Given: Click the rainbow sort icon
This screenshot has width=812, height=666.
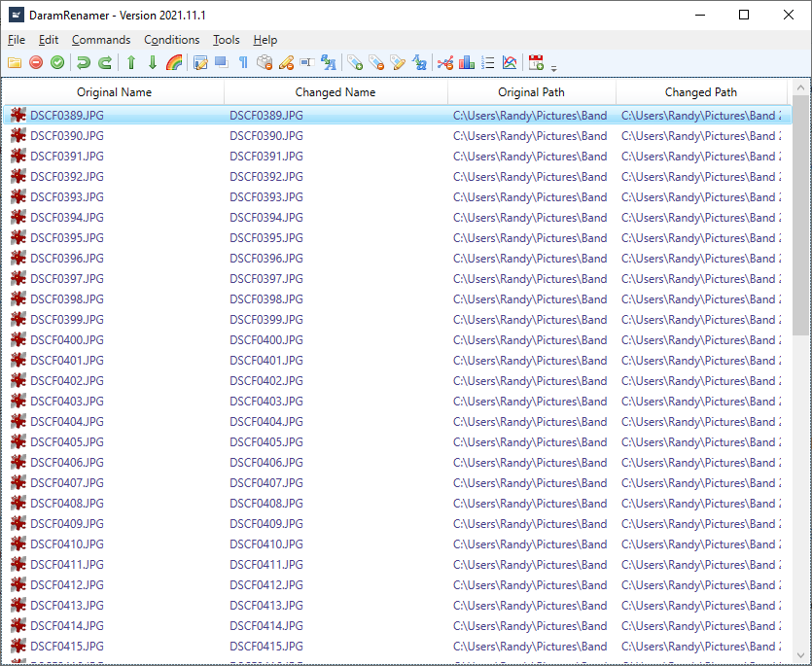Looking at the screenshot, I should click(x=174, y=62).
